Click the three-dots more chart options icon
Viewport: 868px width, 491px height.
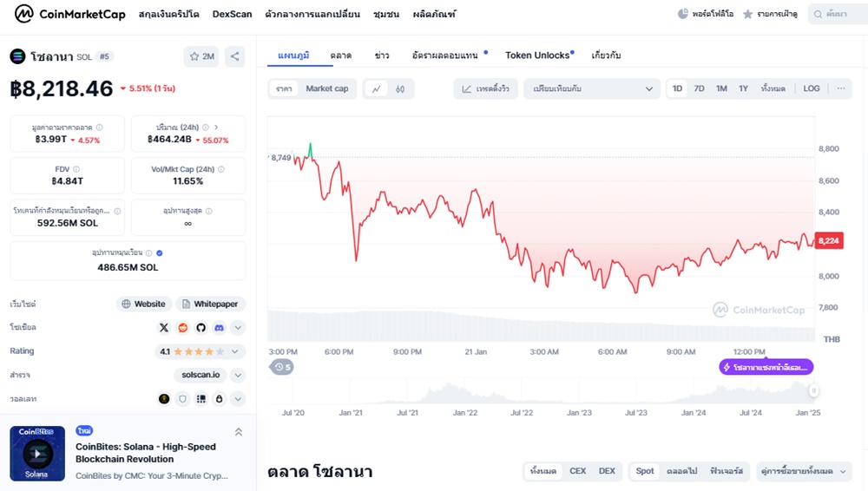point(841,88)
